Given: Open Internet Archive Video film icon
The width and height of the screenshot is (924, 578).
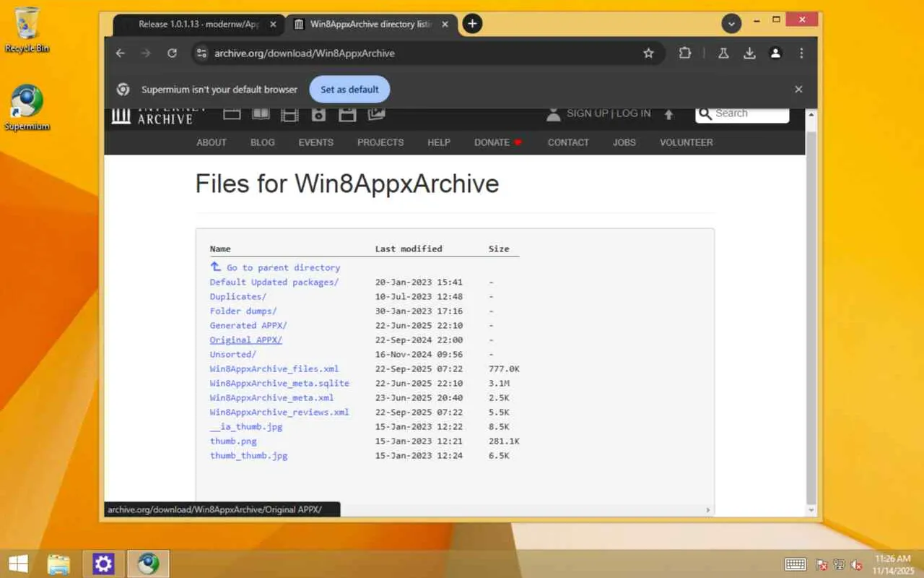Looking at the screenshot, I should pos(289,113).
